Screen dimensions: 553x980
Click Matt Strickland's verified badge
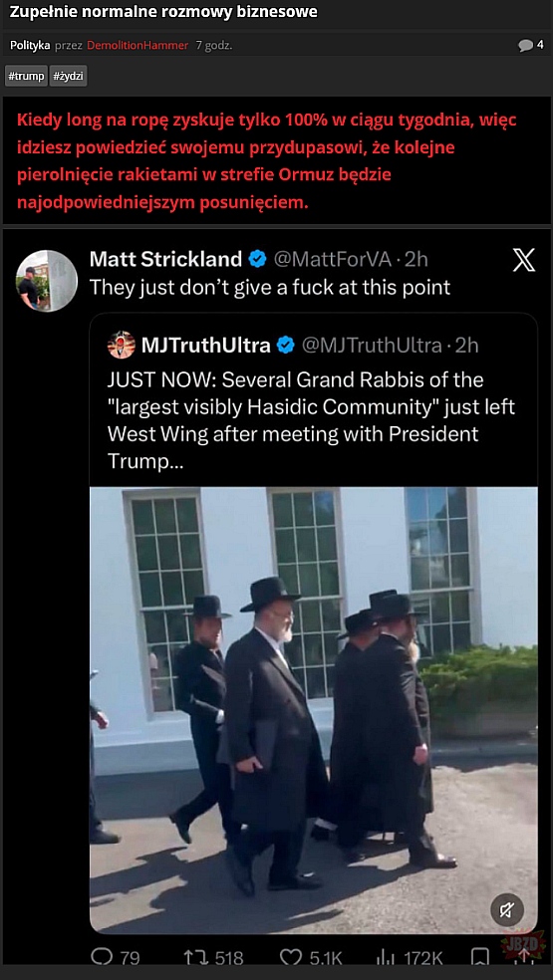click(x=257, y=258)
